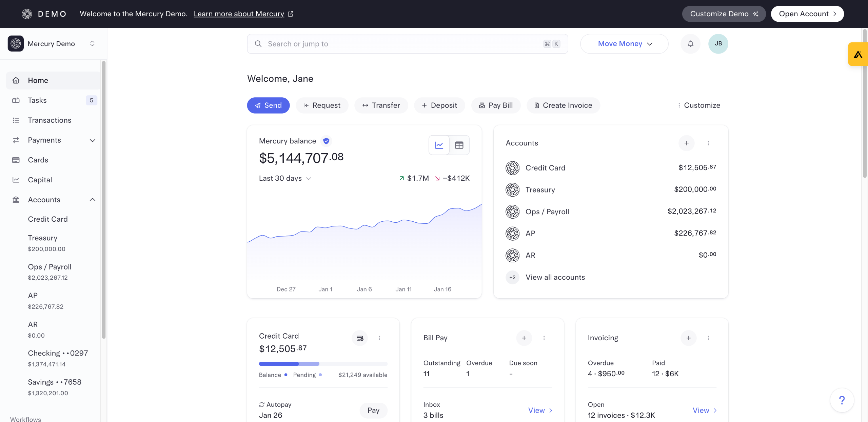Add a new account with plus icon
This screenshot has width=868, height=422.
tap(686, 143)
